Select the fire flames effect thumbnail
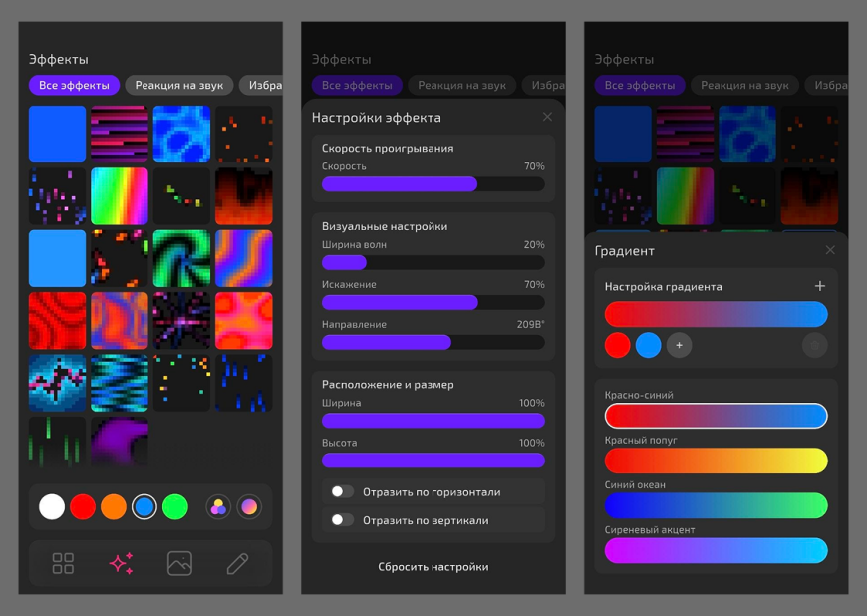The image size is (867, 616). pos(244,196)
